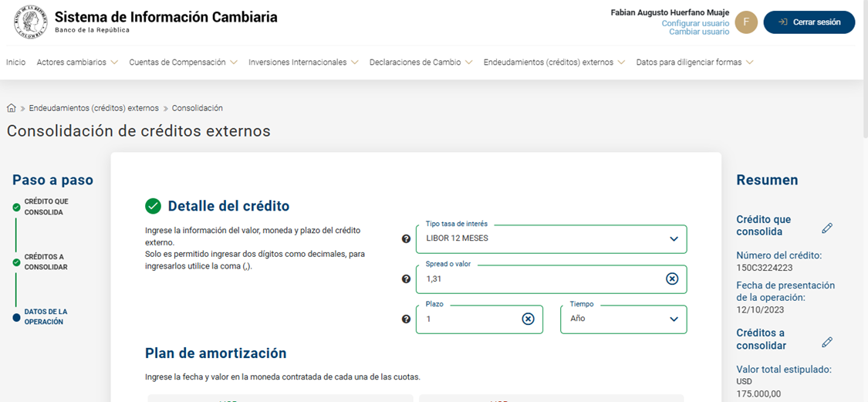Click help icon beside Spread o valor

click(x=407, y=279)
